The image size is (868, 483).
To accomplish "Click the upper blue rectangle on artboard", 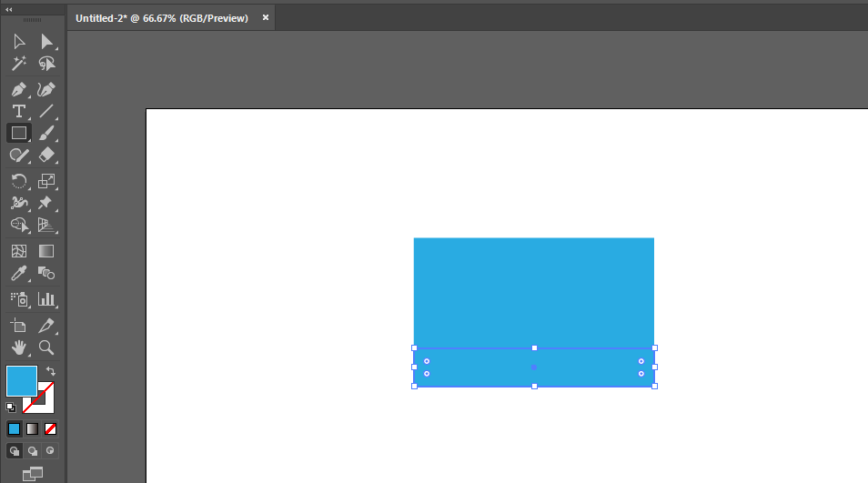I will (x=534, y=292).
